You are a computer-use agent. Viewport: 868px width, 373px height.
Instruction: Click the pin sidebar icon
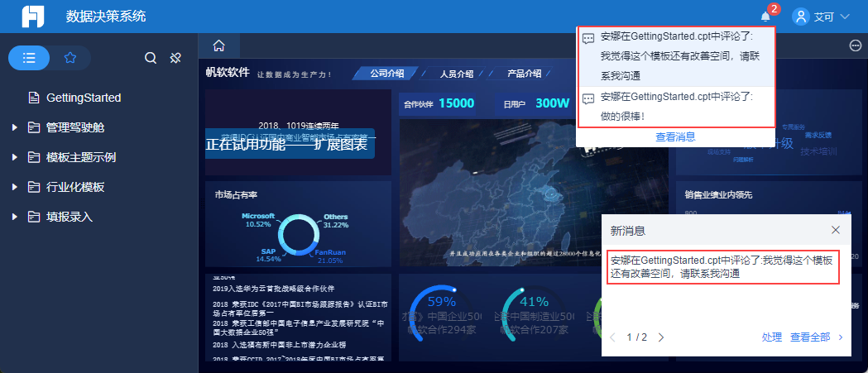[x=175, y=58]
